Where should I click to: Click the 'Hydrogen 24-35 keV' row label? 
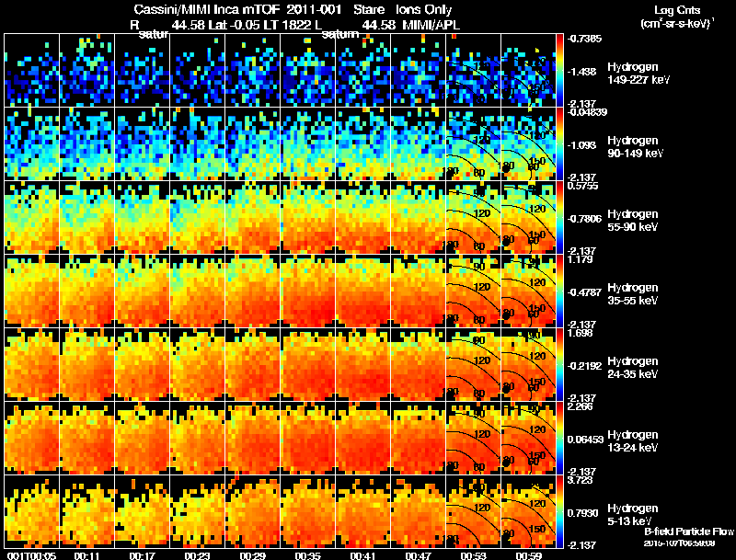[633, 368]
